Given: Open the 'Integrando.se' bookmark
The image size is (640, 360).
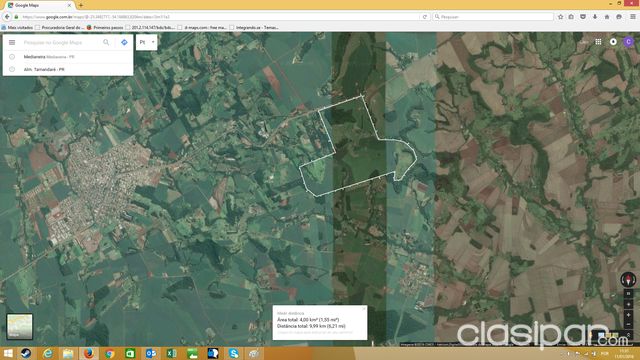Looking at the screenshot, I should [254, 27].
